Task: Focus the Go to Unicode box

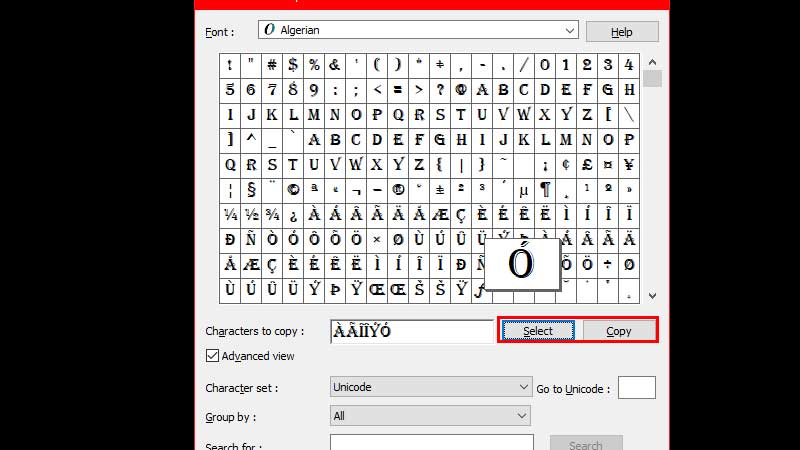Action: [637, 388]
